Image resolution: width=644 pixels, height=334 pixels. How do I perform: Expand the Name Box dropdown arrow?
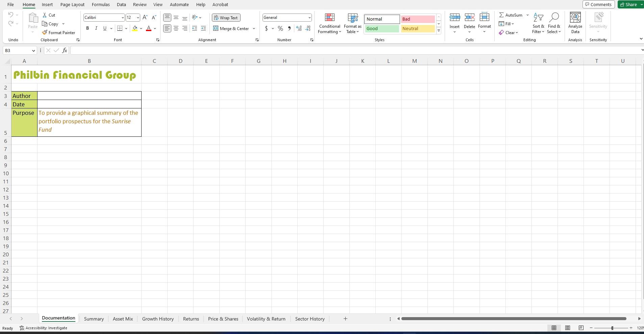click(33, 51)
